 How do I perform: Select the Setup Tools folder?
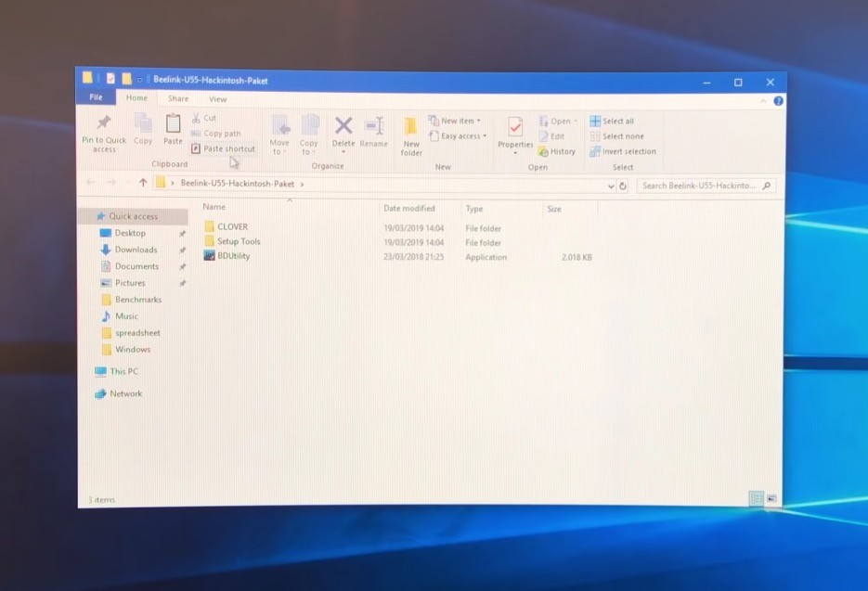tap(232, 241)
